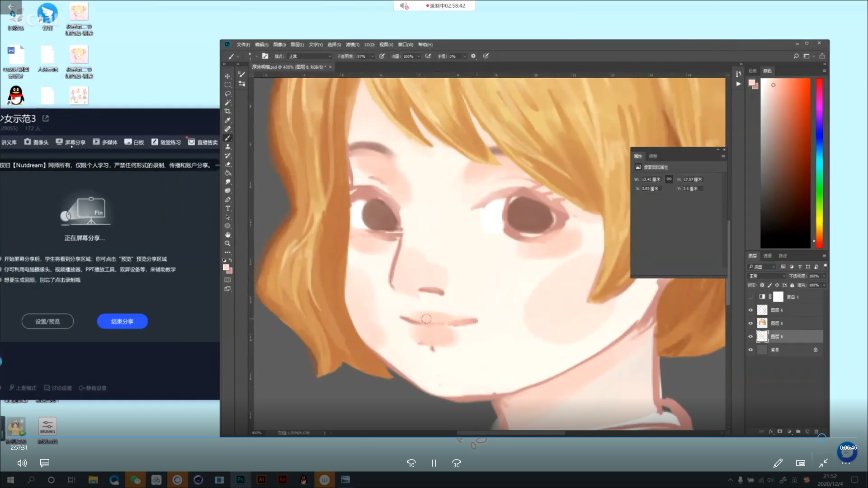Select the Sponge tool
The width and height of the screenshot is (868, 488).
[227, 191]
